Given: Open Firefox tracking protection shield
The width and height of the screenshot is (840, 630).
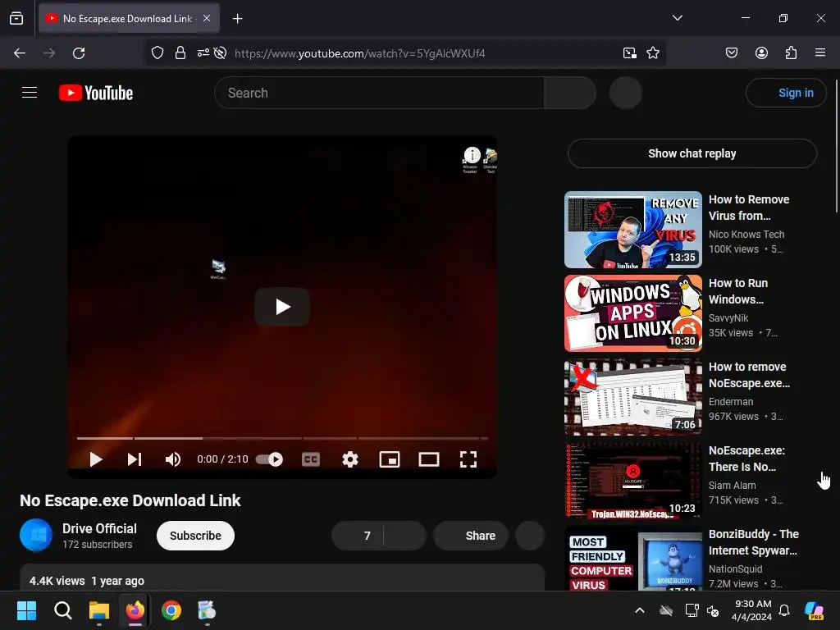Looking at the screenshot, I should click(157, 53).
